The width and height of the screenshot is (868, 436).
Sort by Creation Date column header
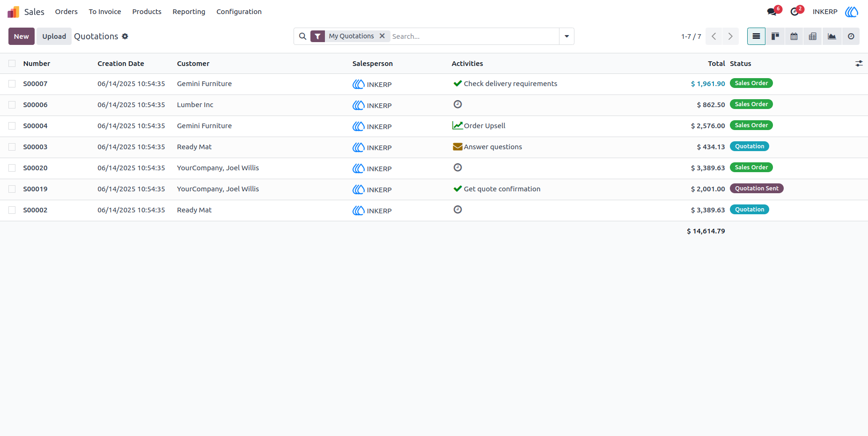coord(121,64)
